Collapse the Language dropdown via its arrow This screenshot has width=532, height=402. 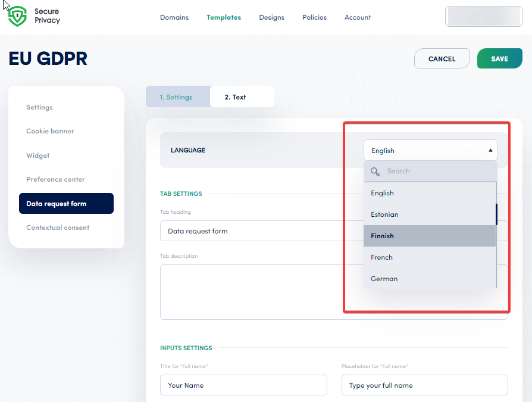pyautogui.click(x=490, y=150)
